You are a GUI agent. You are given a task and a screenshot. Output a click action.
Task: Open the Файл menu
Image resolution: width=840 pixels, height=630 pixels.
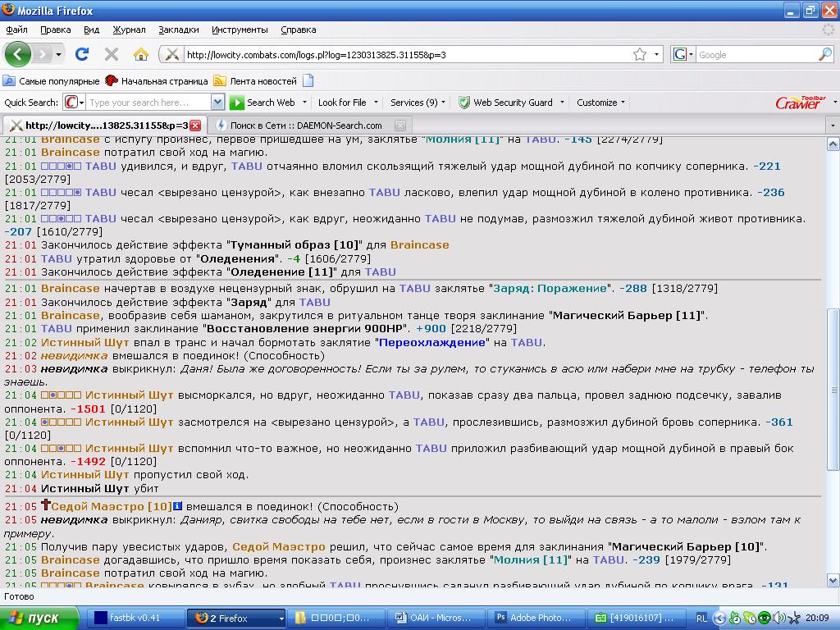16,30
